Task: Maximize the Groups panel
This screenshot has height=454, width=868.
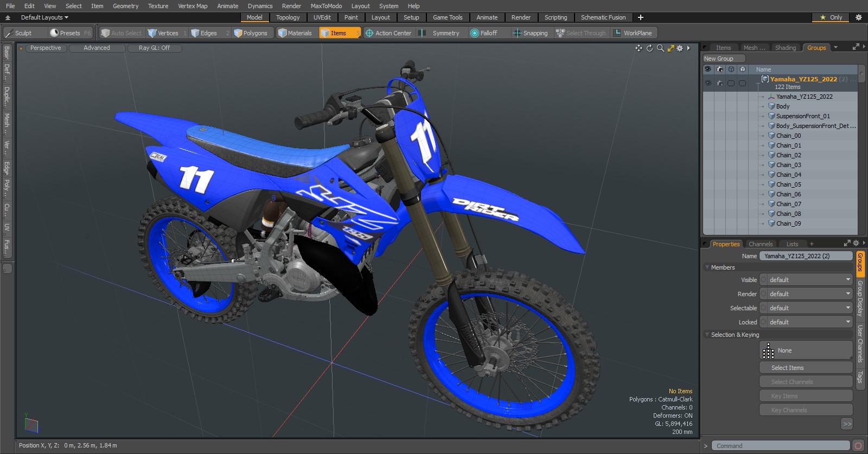Action: coord(856,47)
